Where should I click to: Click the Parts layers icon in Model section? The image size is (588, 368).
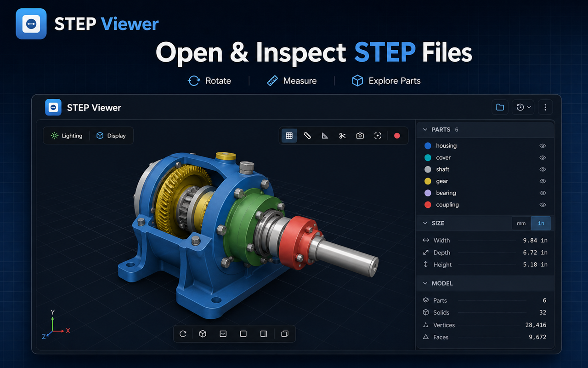click(x=425, y=300)
